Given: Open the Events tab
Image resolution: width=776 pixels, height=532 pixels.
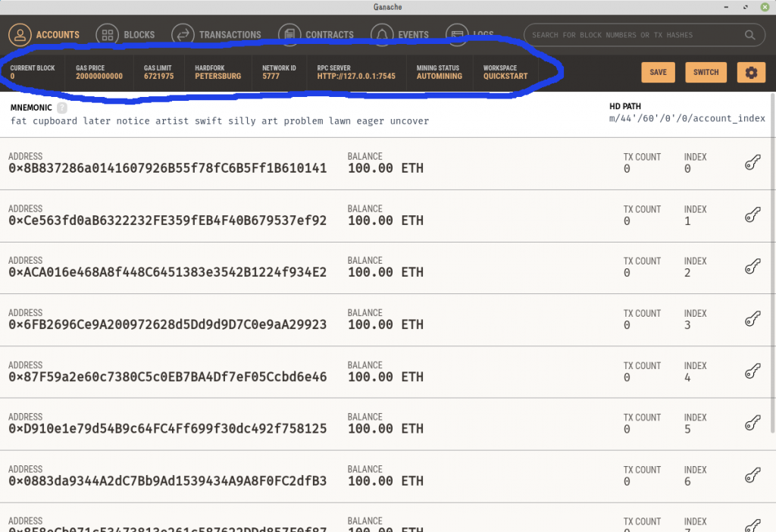Looking at the screenshot, I should point(399,35).
